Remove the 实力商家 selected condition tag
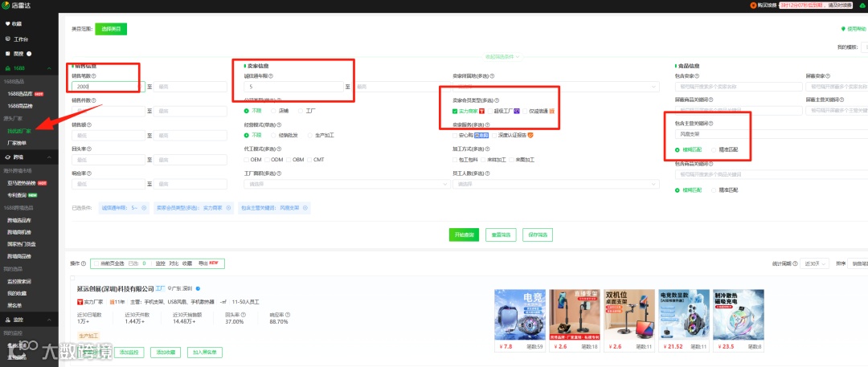 [228, 207]
